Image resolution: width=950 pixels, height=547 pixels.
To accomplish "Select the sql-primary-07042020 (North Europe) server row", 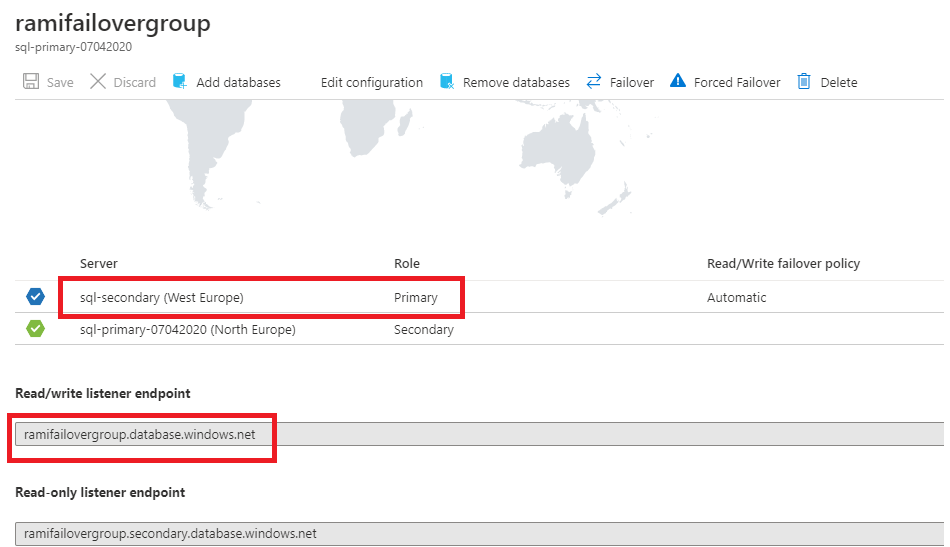I will pyautogui.click(x=187, y=329).
